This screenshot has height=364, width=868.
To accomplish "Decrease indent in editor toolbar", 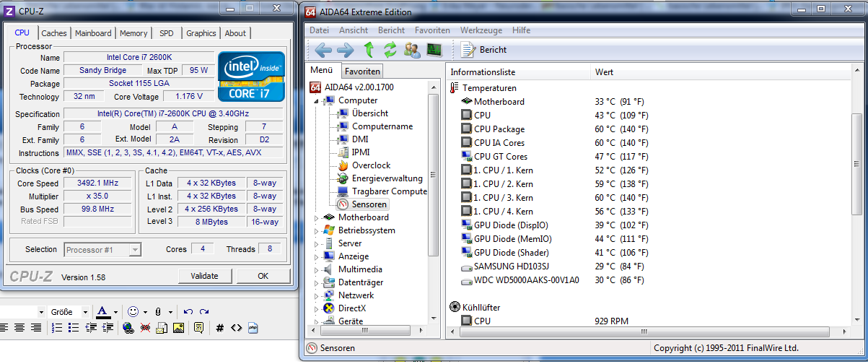I will (x=90, y=327).
